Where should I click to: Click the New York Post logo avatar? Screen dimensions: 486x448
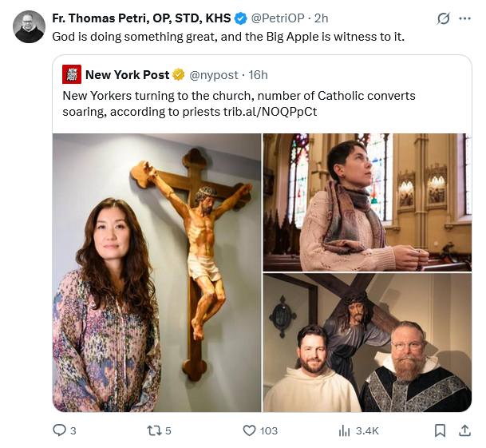tap(72, 75)
